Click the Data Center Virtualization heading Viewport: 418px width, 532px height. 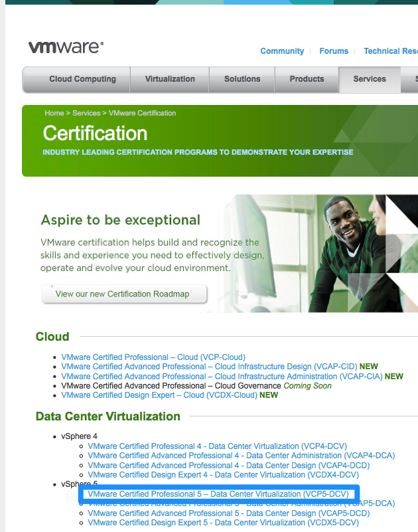click(107, 416)
